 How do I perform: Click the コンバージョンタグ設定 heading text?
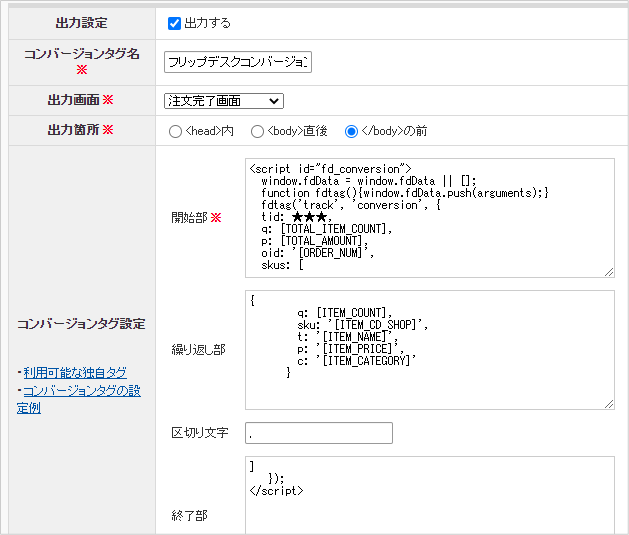pos(81,324)
